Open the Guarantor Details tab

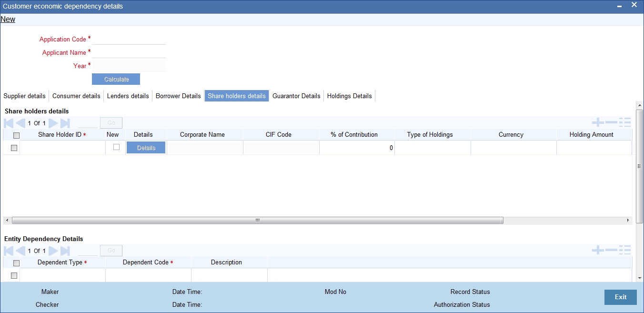(296, 96)
